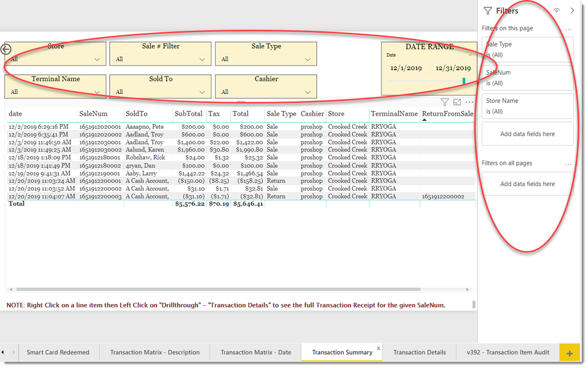Open the Smart Card Redeemed page

[x=59, y=352]
